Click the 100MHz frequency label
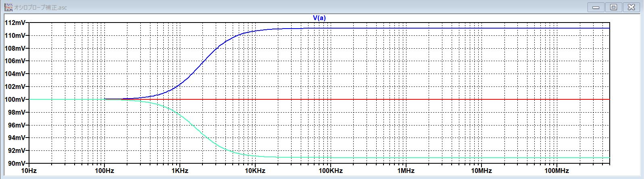Image resolution: width=644 pixels, height=179 pixels. (557, 171)
